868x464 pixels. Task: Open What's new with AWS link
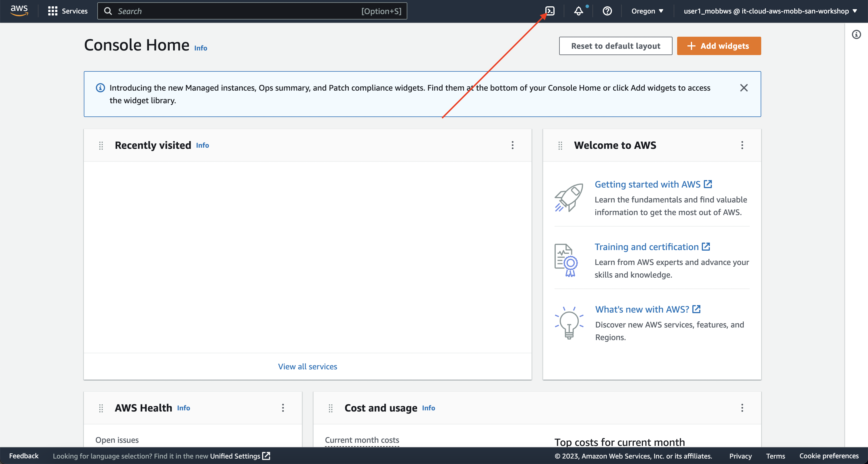point(648,309)
